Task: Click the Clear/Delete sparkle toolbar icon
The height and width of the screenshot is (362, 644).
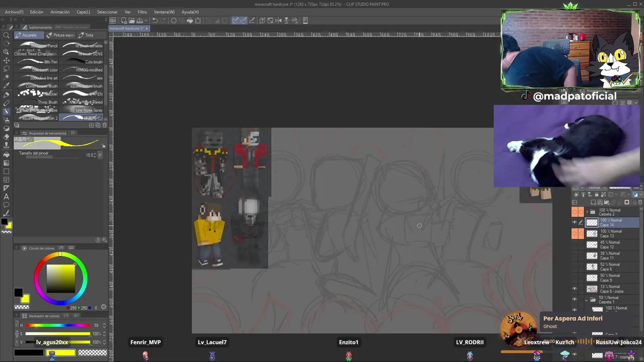Action: point(174,21)
